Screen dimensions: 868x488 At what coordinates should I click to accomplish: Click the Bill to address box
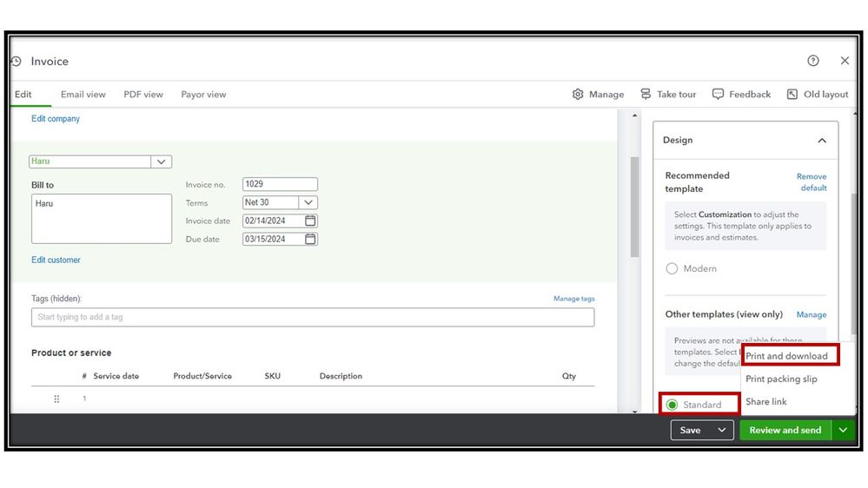coord(102,219)
